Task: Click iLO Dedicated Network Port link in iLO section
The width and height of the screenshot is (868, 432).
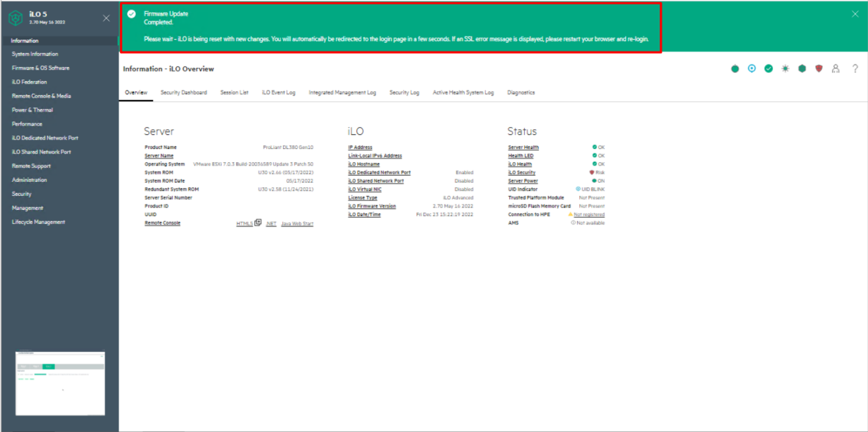Action: pos(379,173)
